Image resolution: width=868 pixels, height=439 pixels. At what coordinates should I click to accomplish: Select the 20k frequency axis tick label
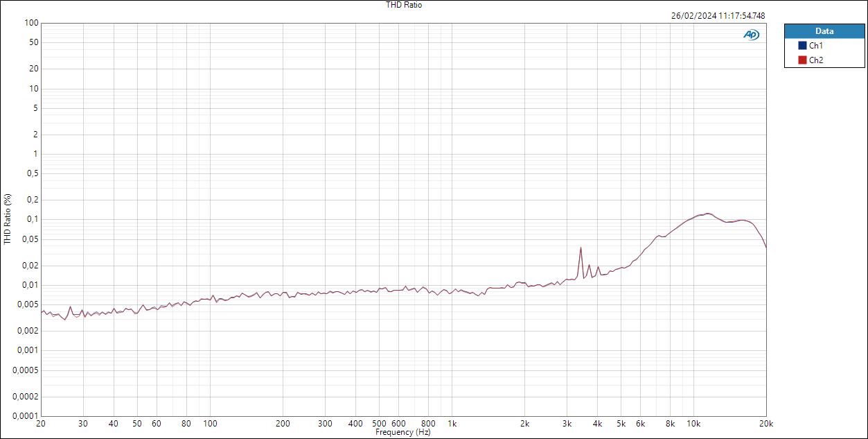[765, 423]
